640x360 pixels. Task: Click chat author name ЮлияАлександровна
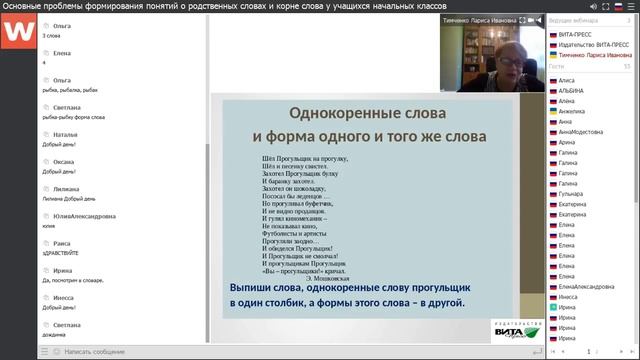pos(84,216)
